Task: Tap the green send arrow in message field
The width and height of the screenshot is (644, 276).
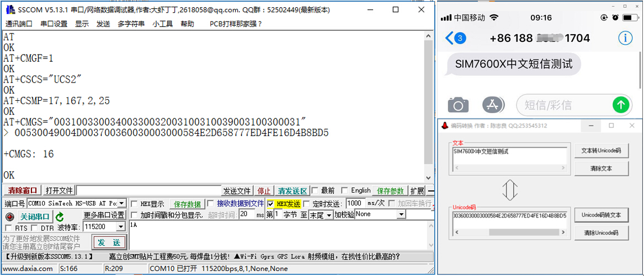Action: (x=621, y=105)
